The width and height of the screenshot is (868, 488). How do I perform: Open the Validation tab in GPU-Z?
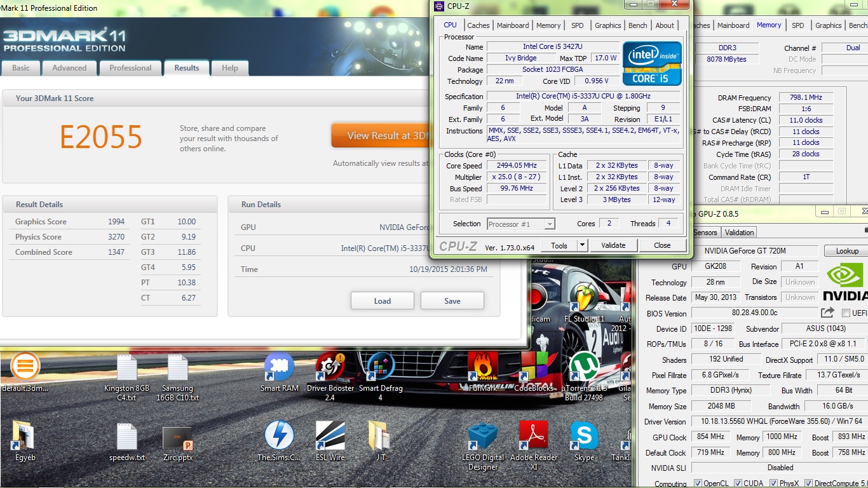[740, 233]
